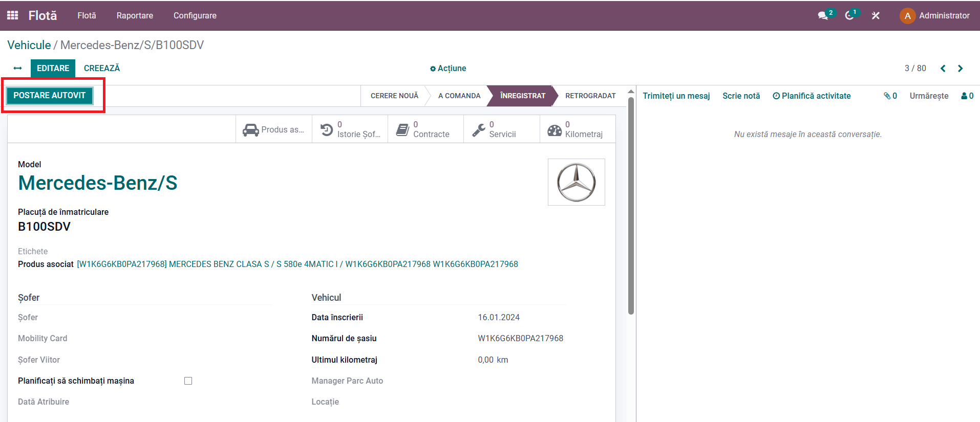This screenshot has height=422, width=980.
Task: Open the associated product W1K6G6KB0PA217968 link
Action: point(297,264)
